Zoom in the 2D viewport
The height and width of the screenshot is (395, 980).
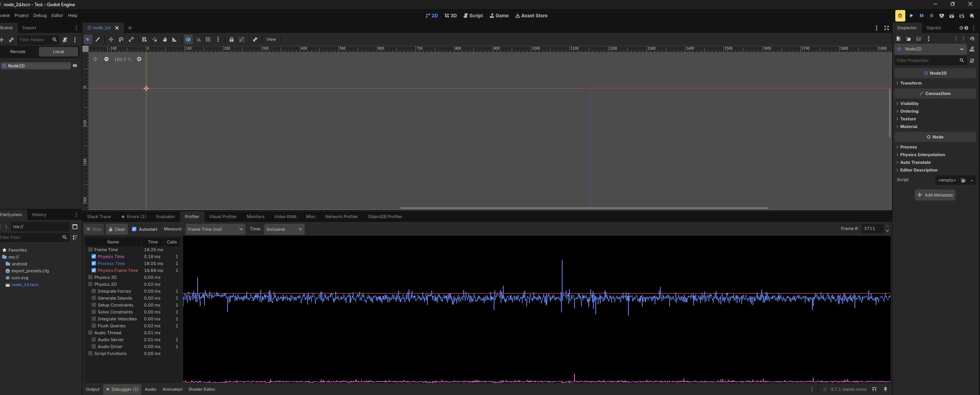pyautogui.click(x=139, y=59)
